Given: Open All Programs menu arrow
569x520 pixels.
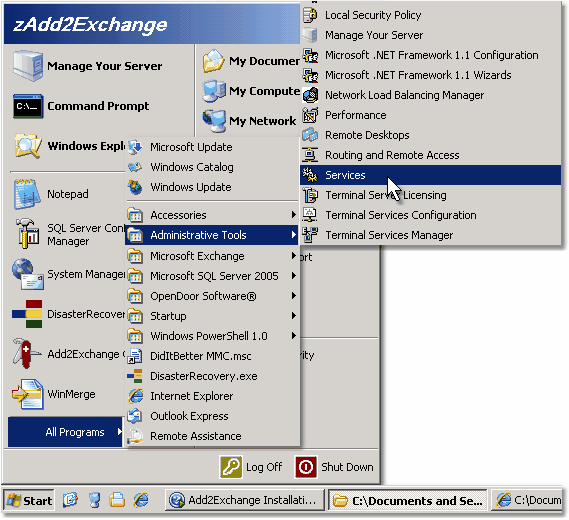Looking at the screenshot, I should pos(120,431).
